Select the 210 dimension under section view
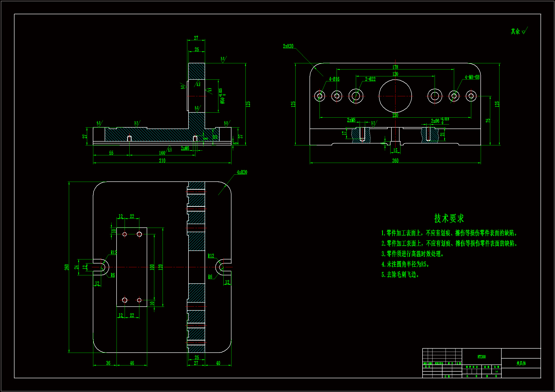The image size is (555, 392). pyautogui.click(x=162, y=161)
